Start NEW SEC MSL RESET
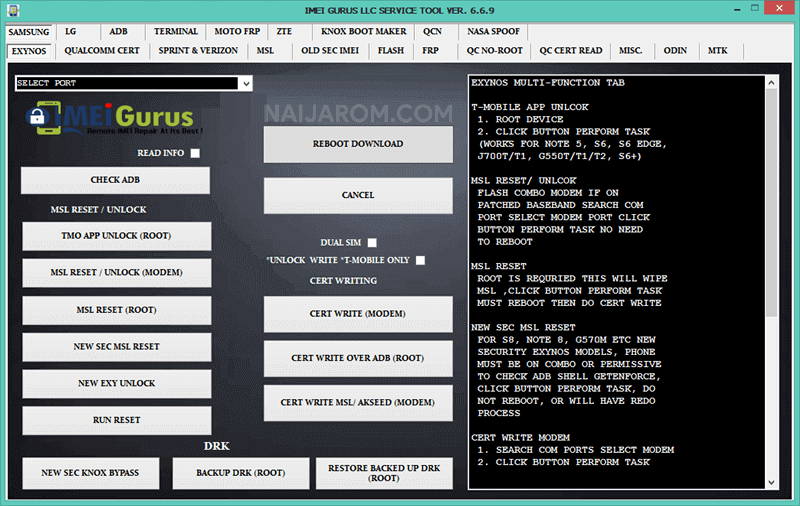This screenshot has height=506, width=800. coord(116,347)
